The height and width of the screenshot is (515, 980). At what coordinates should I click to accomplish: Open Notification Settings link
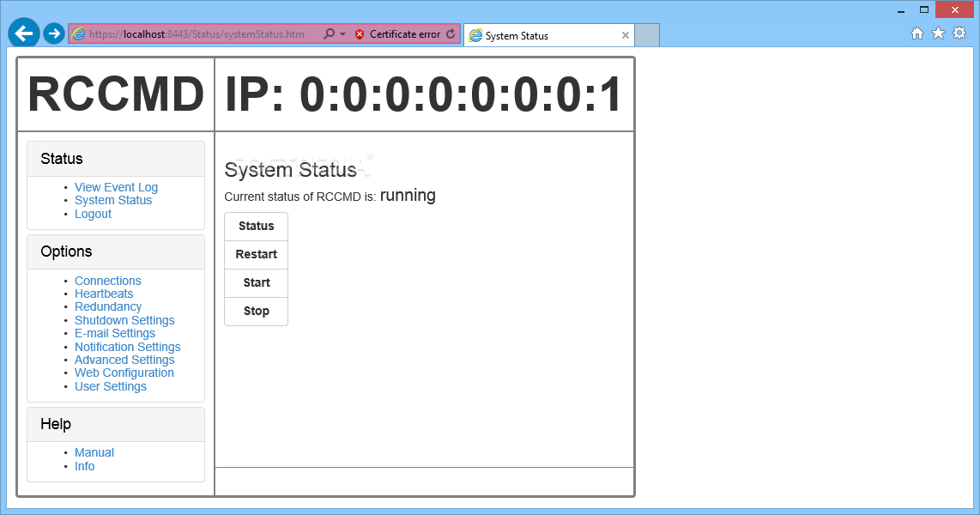[128, 347]
